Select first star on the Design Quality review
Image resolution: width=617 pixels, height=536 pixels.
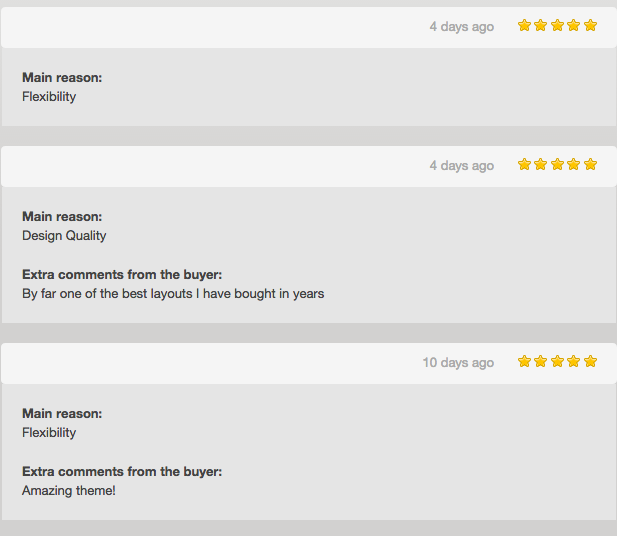(524, 165)
